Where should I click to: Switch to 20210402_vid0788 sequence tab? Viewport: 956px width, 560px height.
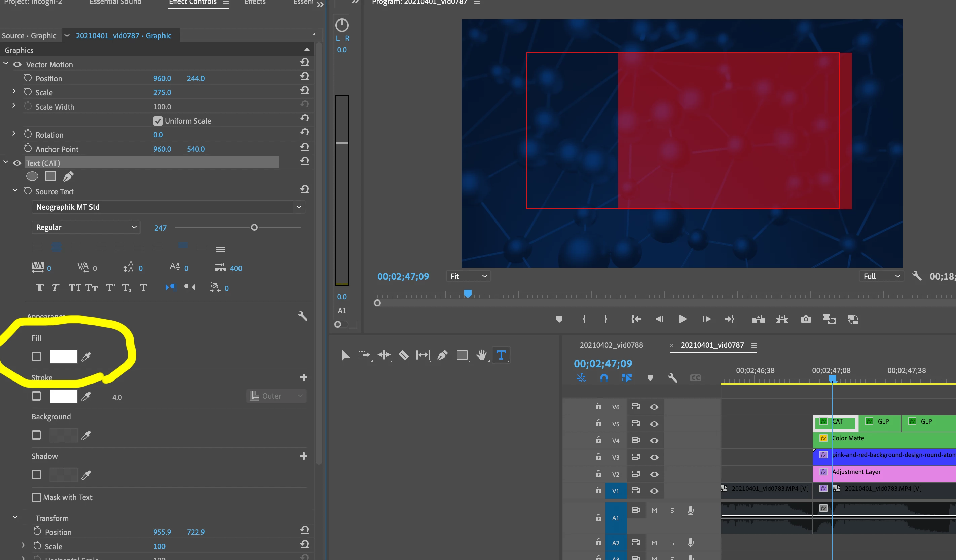[611, 345]
